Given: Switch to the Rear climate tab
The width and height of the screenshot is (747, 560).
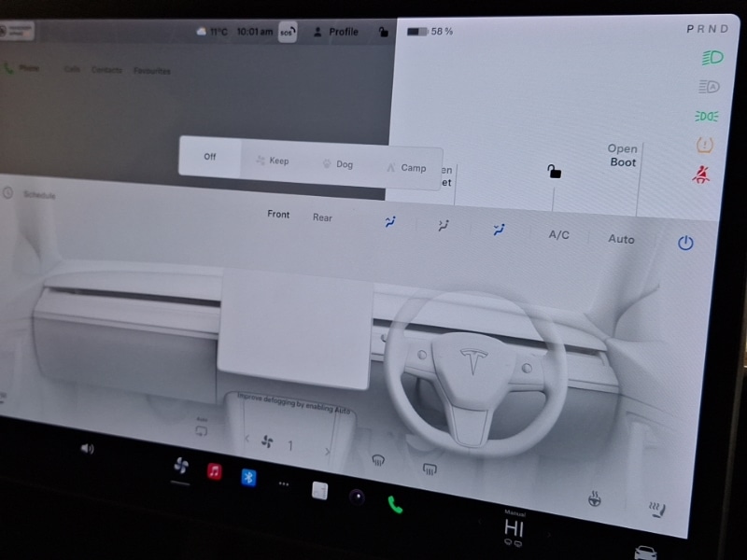Looking at the screenshot, I should pos(323,217).
